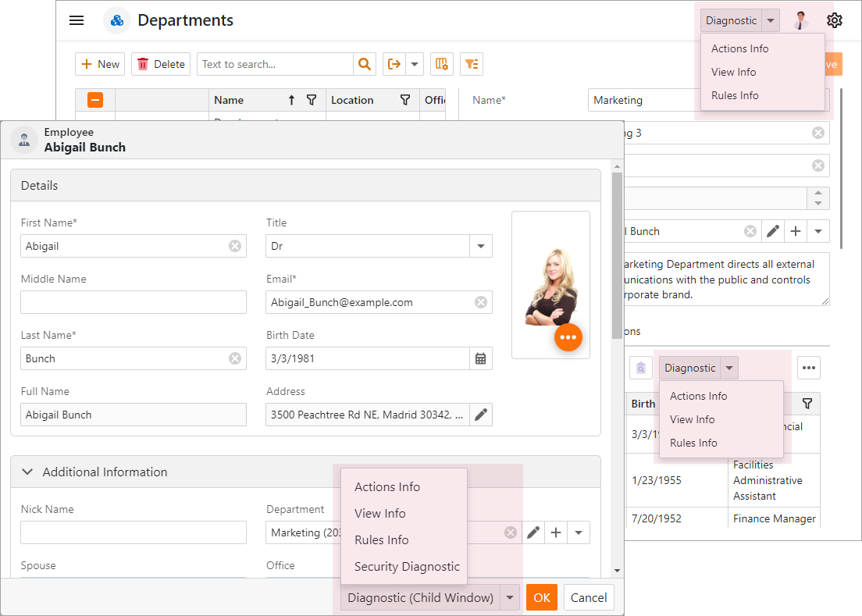Expand the nested Diagnostic dropdown arrow
The image size is (862, 616).
click(x=729, y=368)
